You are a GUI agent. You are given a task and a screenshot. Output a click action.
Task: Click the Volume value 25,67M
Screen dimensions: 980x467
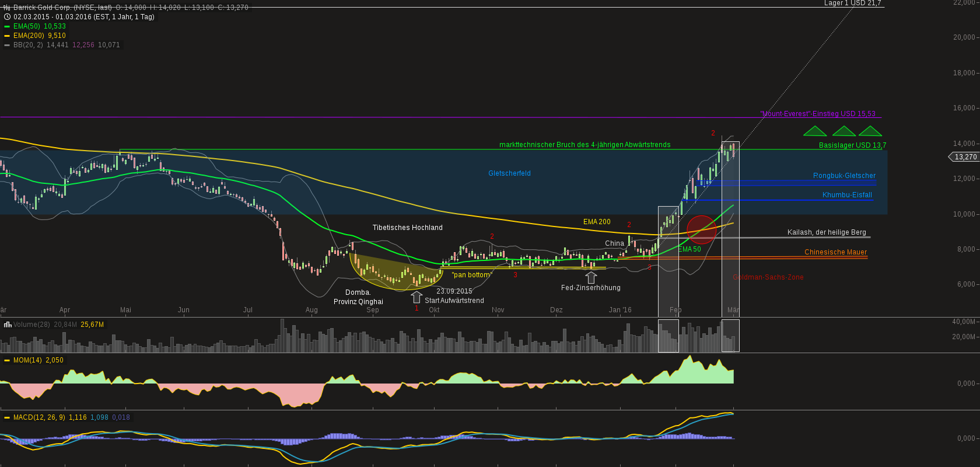[92, 325]
